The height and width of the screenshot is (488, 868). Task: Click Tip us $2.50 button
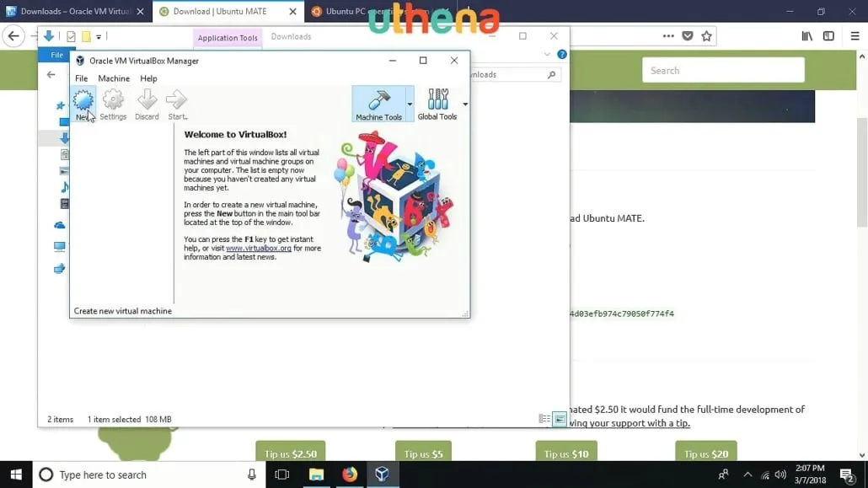point(291,453)
